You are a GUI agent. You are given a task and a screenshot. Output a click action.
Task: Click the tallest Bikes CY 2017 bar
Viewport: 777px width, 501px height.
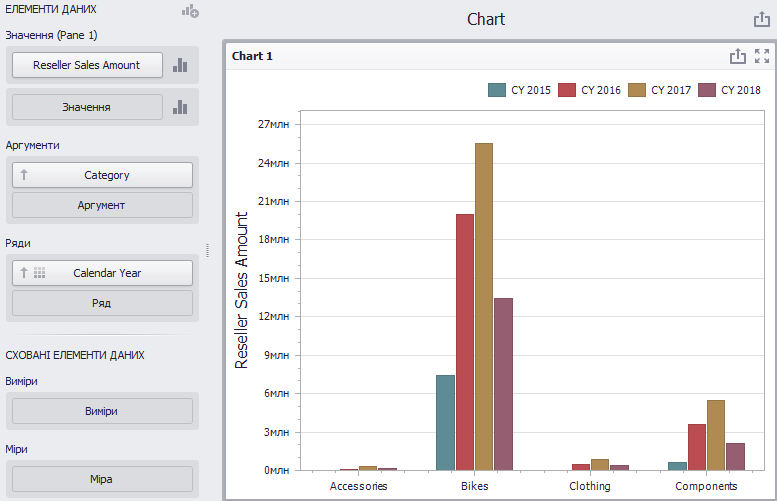(x=484, y=307)
